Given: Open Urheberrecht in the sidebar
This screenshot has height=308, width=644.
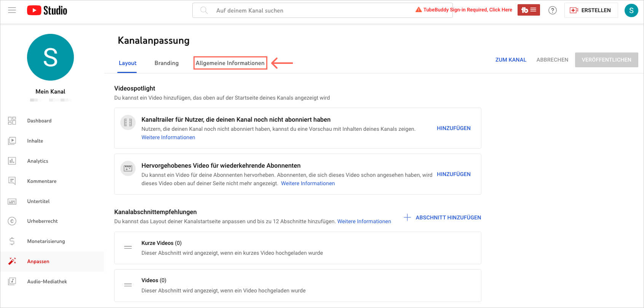Looking at the screenshot, I should pyautogui.click(x=42, y=221).
